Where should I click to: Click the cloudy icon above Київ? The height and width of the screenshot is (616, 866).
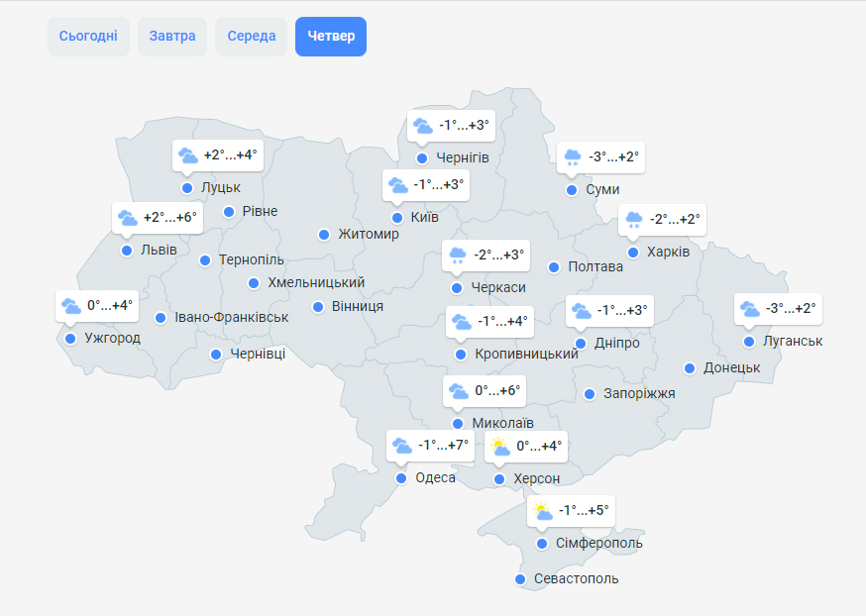398,185
